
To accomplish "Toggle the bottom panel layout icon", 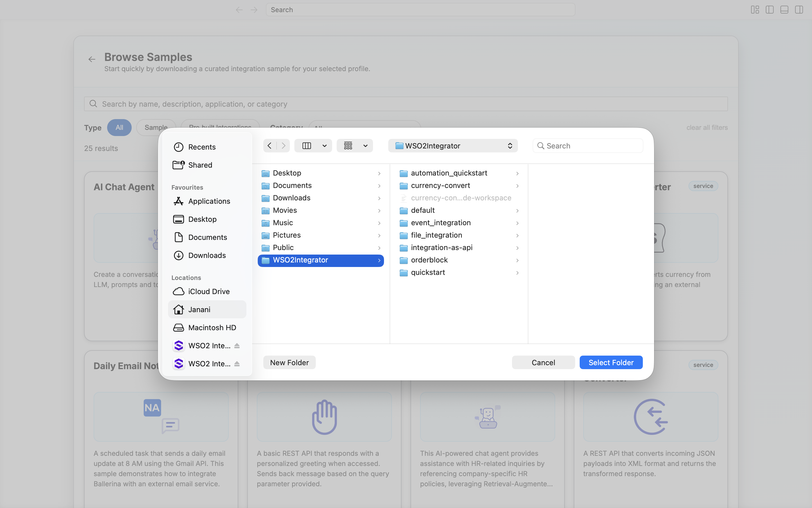I will [784, 10].
